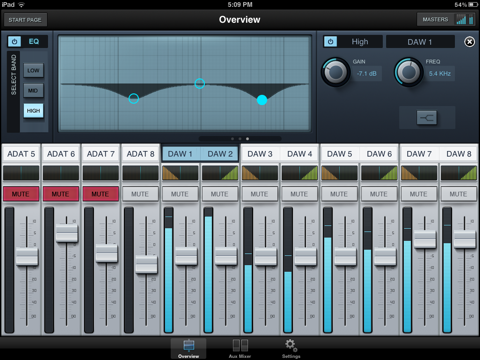Click the Gain knob
The height and width of the screenshot is (360, 480).
(x=335, y=72)
